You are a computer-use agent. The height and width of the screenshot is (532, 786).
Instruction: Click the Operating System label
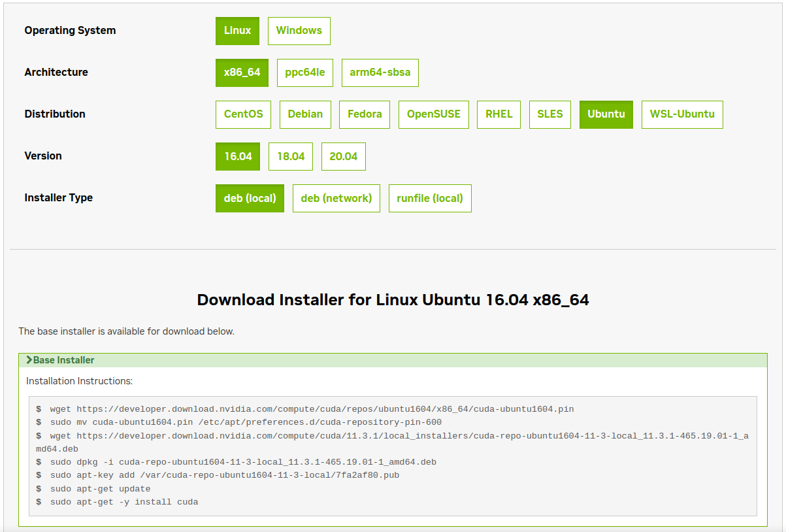click(70, 31)
